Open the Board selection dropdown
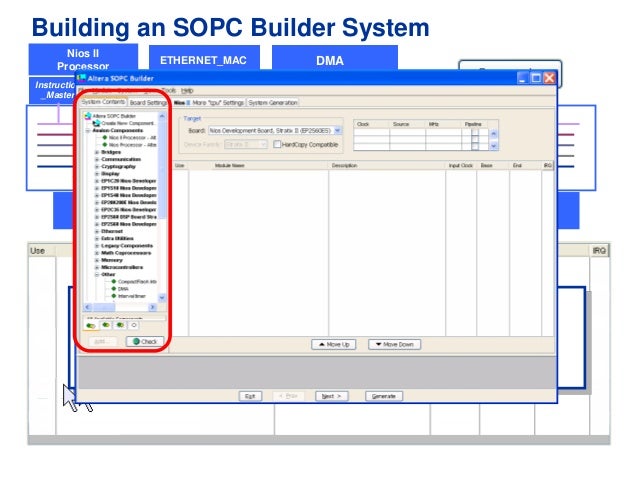Screen dimensions: 638x479 click(337, 131)
